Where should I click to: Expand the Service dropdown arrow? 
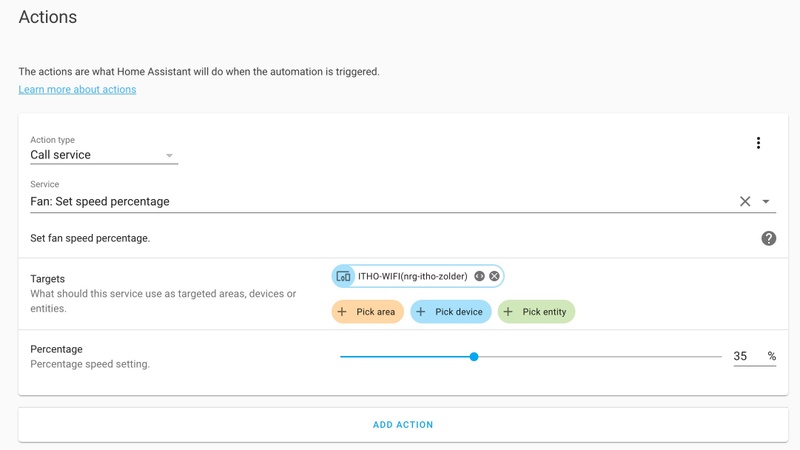pyautogui.click(x=766, y=201)
